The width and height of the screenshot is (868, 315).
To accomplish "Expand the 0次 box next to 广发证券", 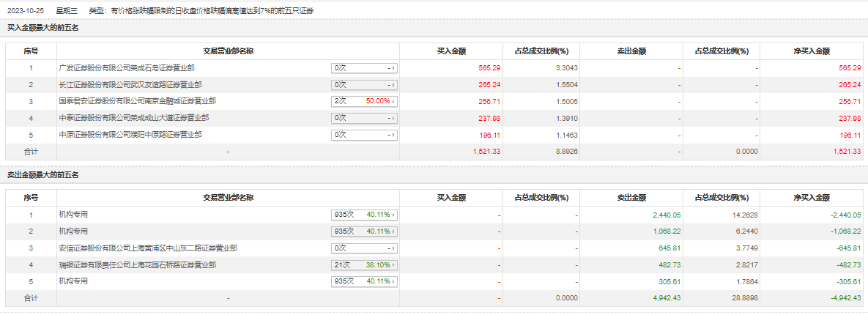I will click(364, 67).
